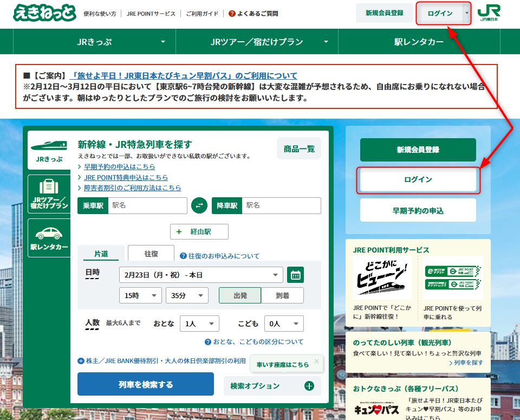Select the JRきっぷ shinkansen train icon tab
The width and height of the screenshot is (520, 420).
click(x=49, y=150)
